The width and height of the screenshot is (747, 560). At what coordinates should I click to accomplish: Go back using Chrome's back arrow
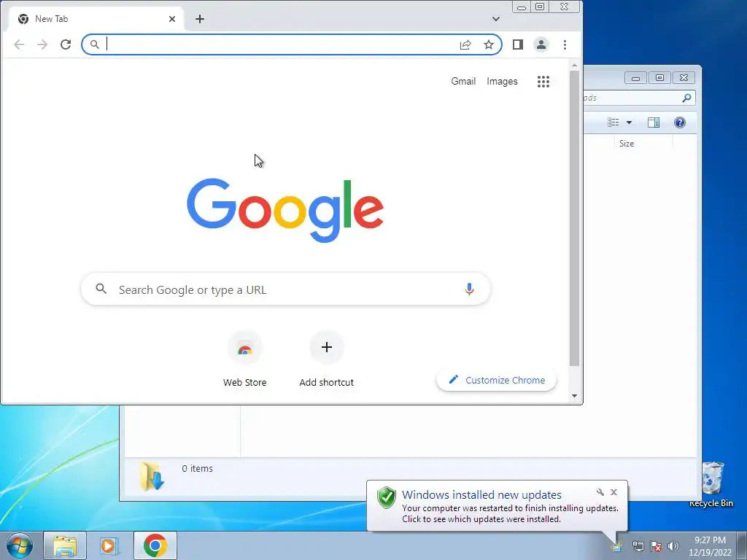[19, 44]
